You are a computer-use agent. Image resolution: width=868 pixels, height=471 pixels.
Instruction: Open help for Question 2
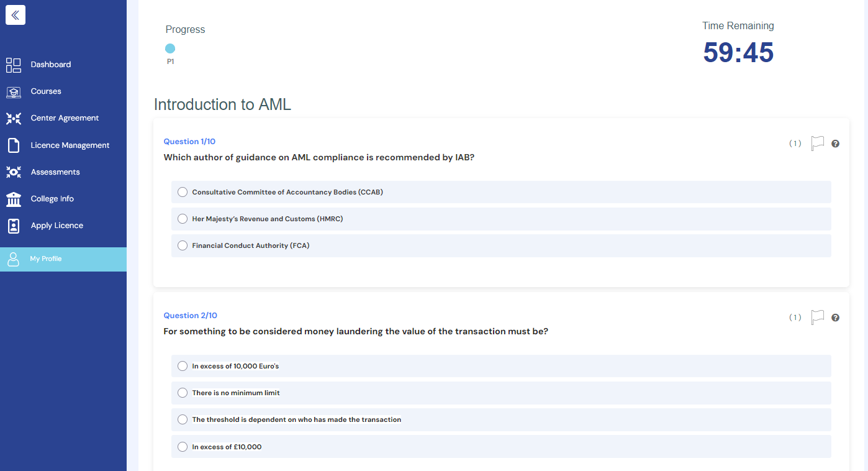click(x=835, y=318)
